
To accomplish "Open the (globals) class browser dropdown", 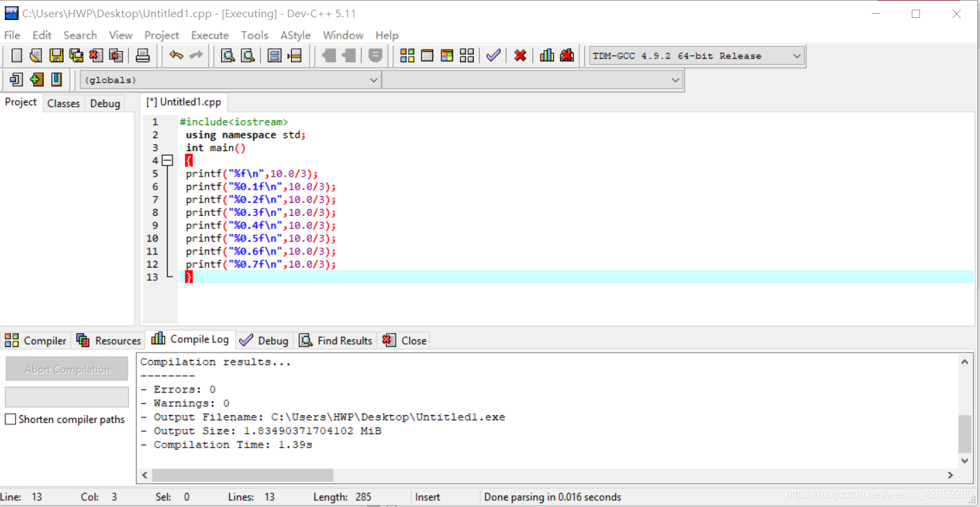I will point(374,79).
